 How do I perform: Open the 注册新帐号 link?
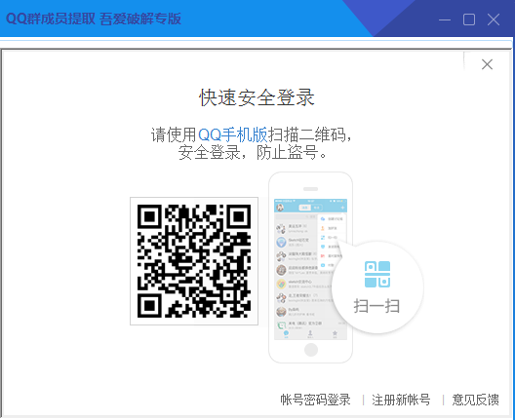(x=401, y=400)
